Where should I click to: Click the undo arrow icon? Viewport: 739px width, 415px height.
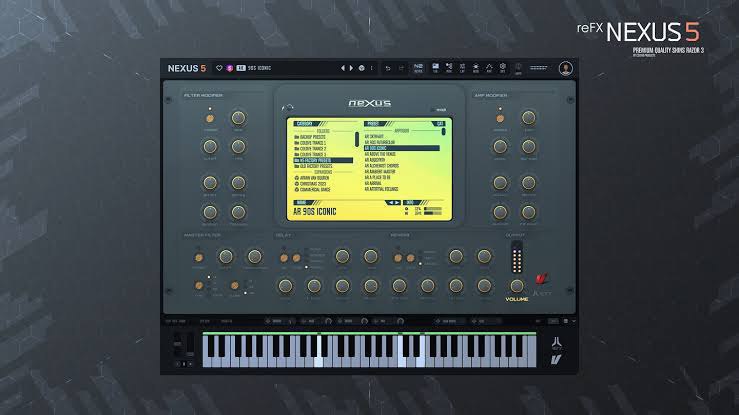388,68
